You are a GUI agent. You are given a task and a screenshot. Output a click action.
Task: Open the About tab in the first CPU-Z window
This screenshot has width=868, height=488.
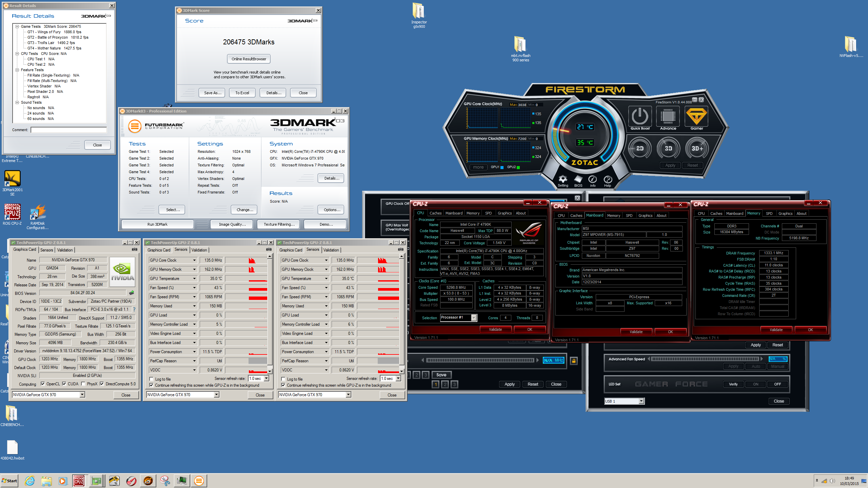521,213
